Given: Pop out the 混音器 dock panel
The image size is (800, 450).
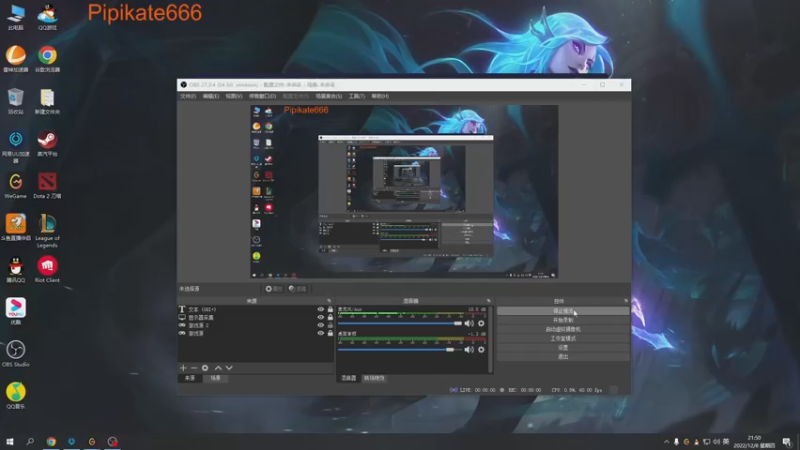Looking at the screenshot, I should [488, 301].
